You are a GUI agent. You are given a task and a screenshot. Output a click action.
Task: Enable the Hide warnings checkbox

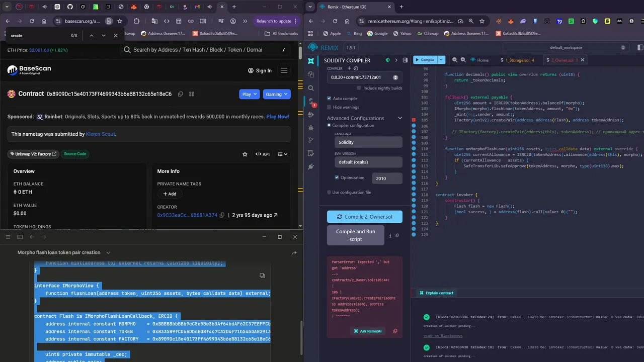point(329,107)
